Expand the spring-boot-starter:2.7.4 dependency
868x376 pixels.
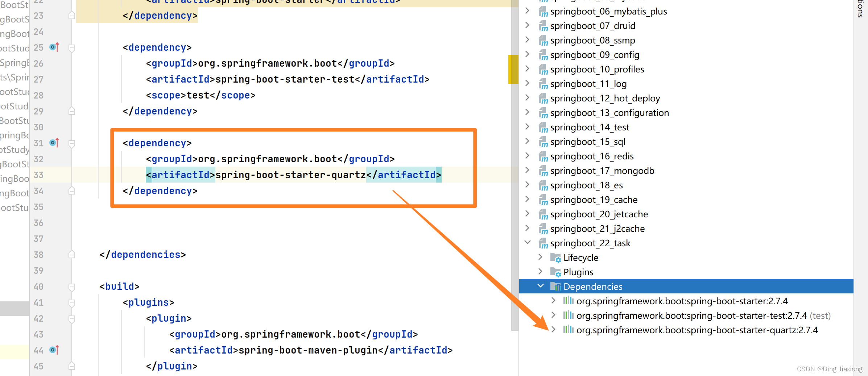coord(553,301)
